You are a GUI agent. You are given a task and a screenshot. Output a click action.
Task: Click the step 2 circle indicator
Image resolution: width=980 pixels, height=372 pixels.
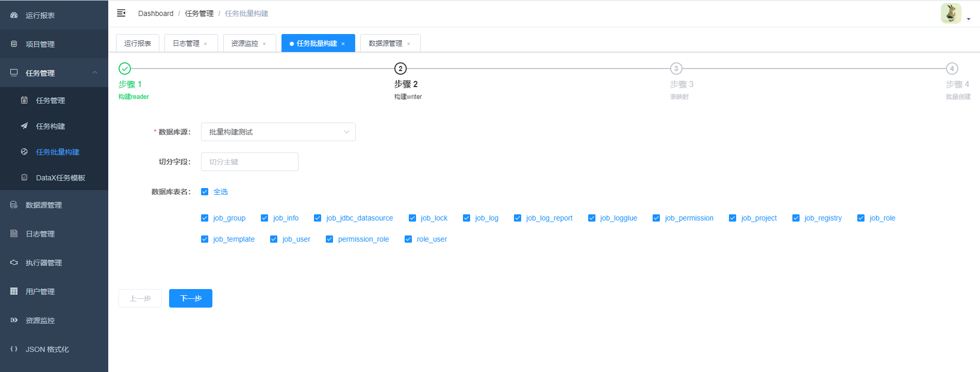tap(401, 69)
